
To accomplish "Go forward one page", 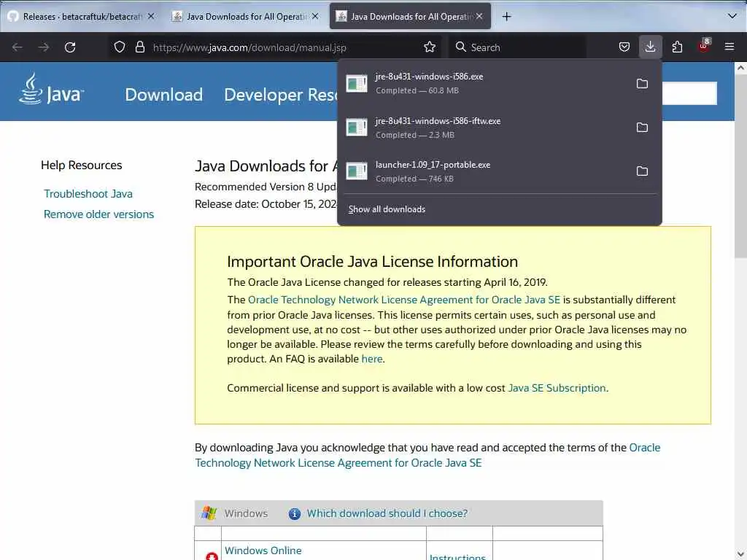I will click(x=43, y=47).
